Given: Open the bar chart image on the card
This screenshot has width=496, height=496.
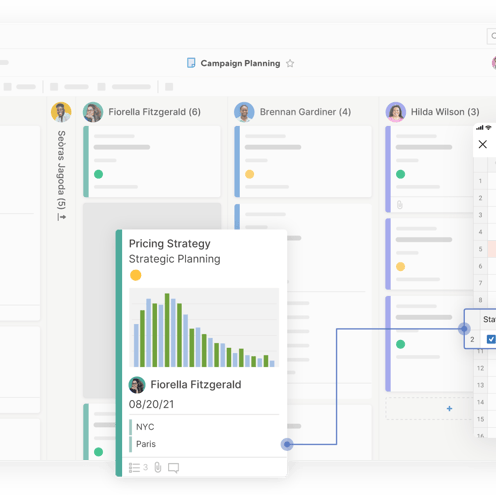Looking at the screenshot, I should (204, 328).
